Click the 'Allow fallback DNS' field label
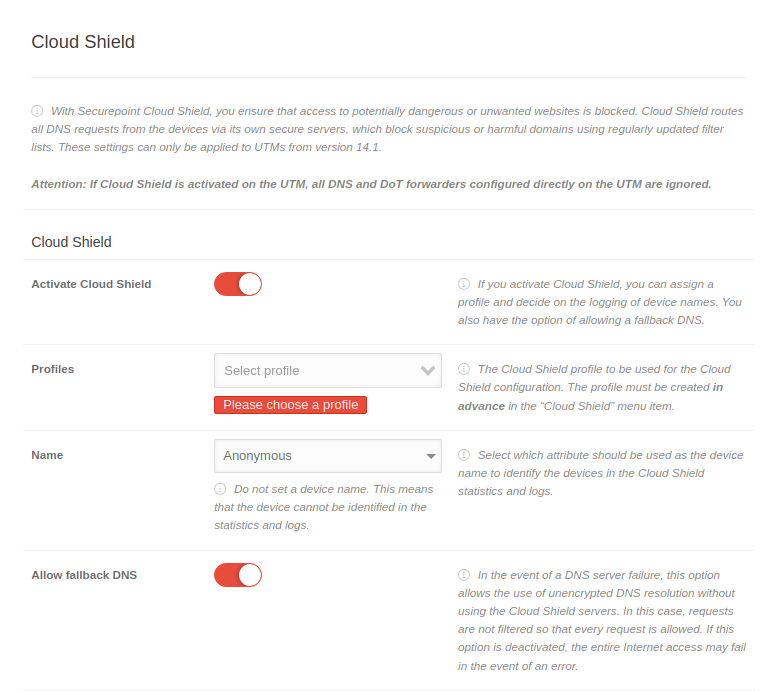This screenshot has height=691, width=777. click(x=84, y=575)
